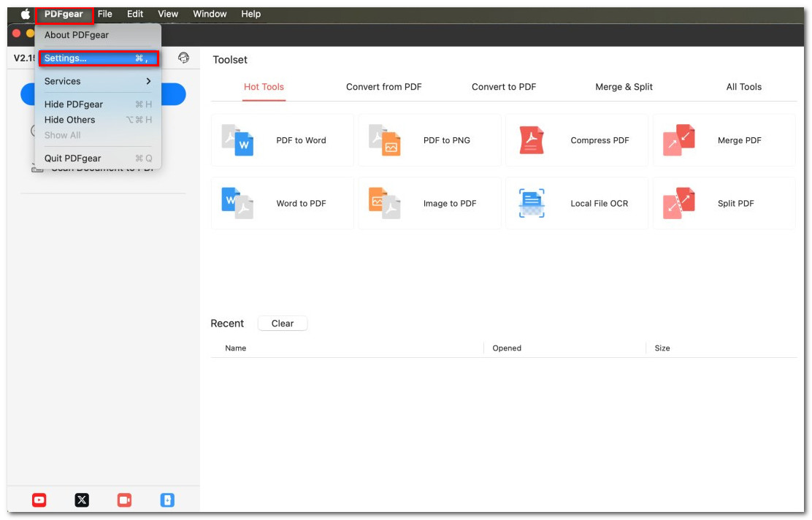Open the Merge PDF tool icon
The image size is (812, 520).
click(678, 140)
